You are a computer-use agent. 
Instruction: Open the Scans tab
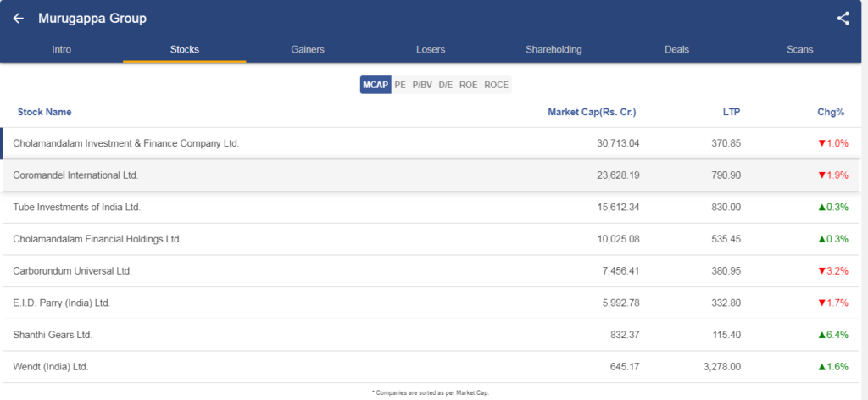(x=800, y=49)
